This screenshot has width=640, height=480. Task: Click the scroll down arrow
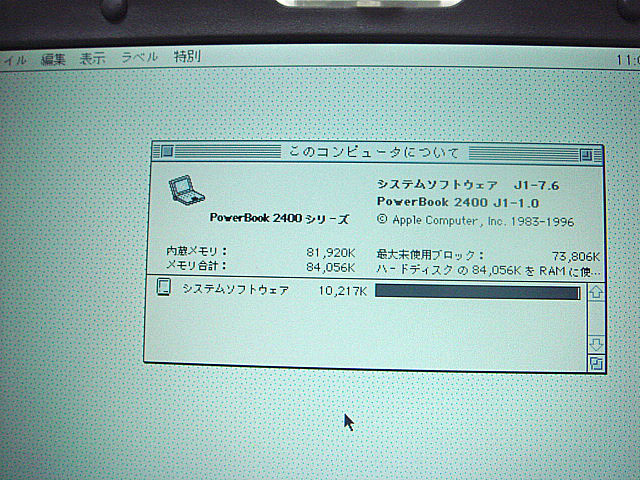tap(596, 344)
